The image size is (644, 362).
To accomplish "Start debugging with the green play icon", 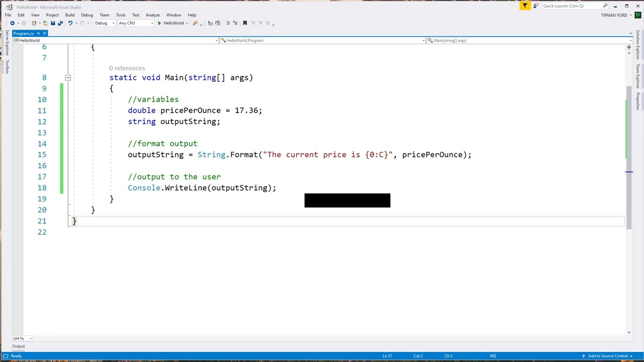I will 159,23.
